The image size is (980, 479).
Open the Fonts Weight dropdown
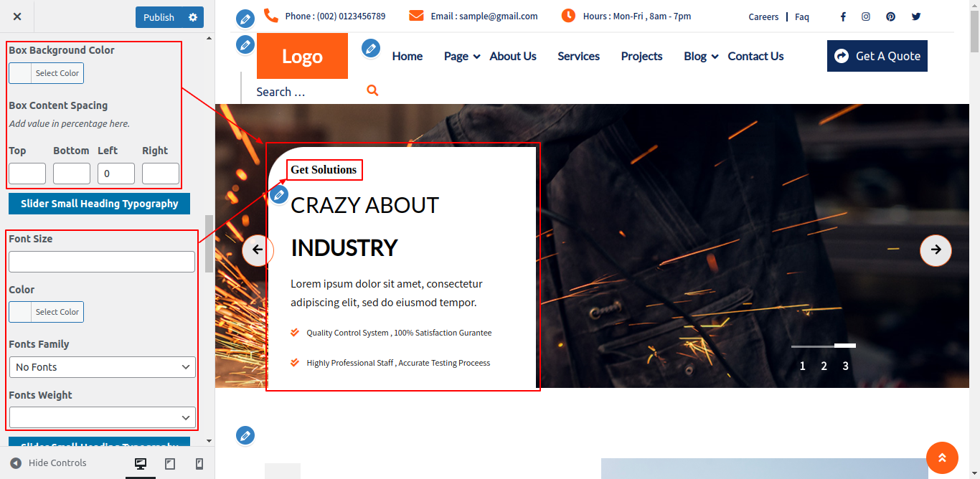tap(102, 417)
